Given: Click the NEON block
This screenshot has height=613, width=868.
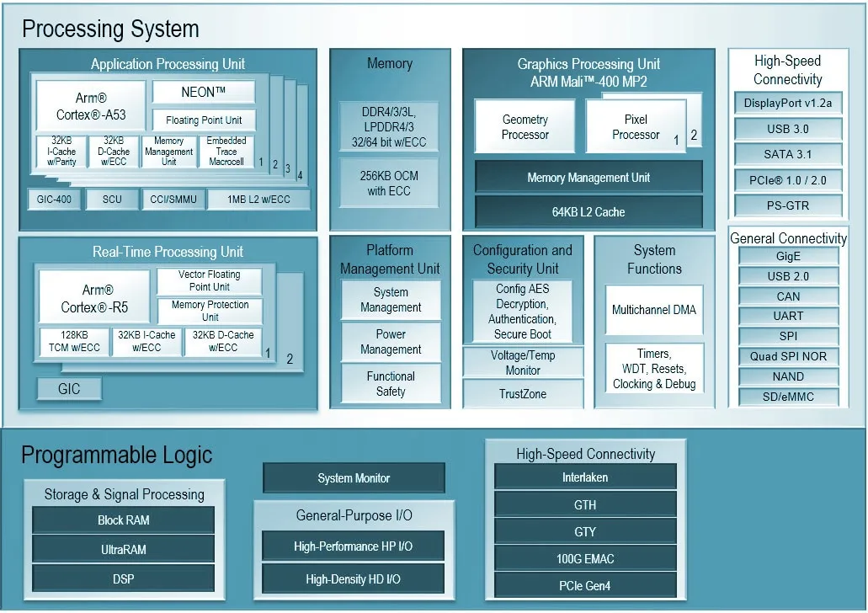Looking at the screenshot, I should pyautogui.click(x=203, y=91).
